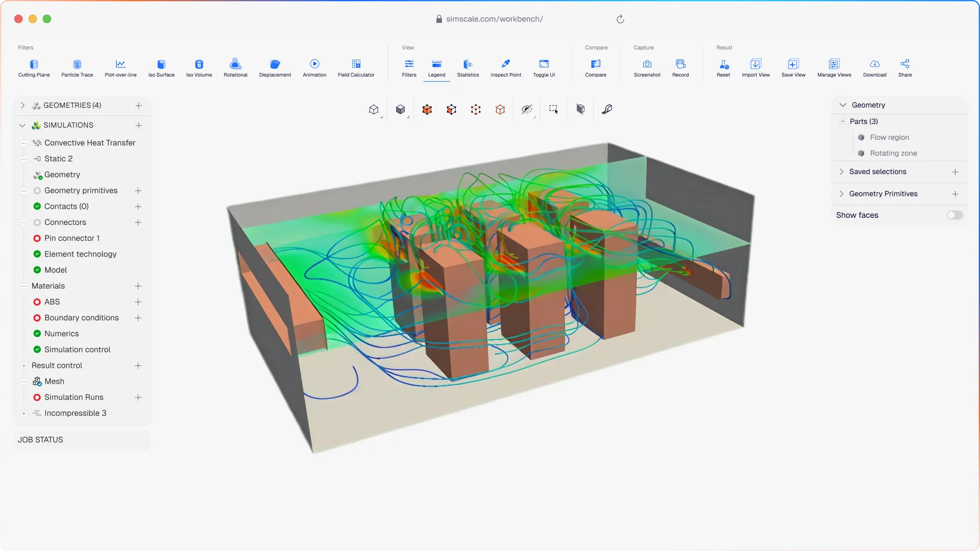Open the Plot-over-line tool

pyautogui.click(x=120, y=68)
